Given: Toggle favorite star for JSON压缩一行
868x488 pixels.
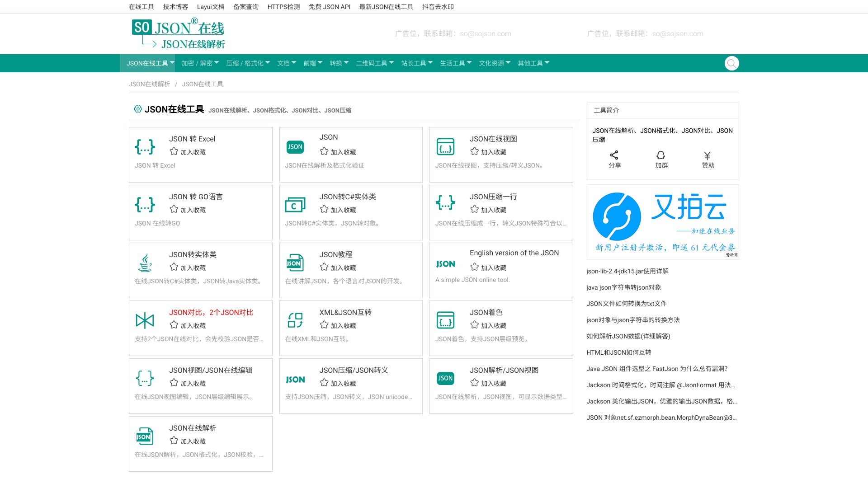Looking at the screenshot, I should (x=474, y=209).
